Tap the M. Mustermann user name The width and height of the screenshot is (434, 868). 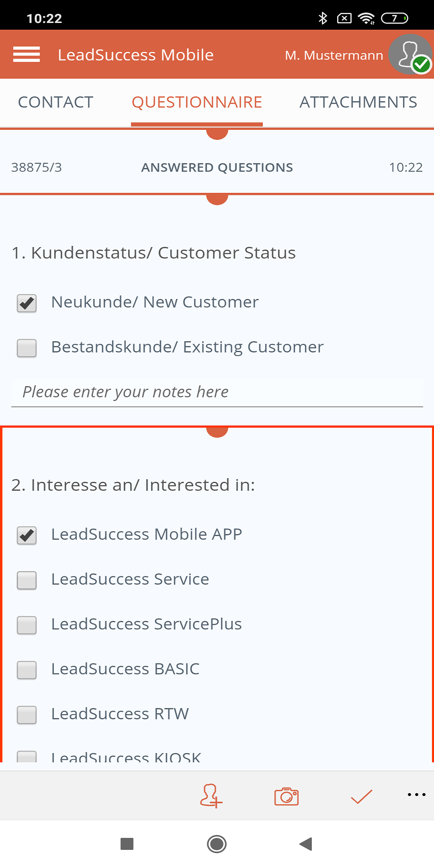pos(334,55)
